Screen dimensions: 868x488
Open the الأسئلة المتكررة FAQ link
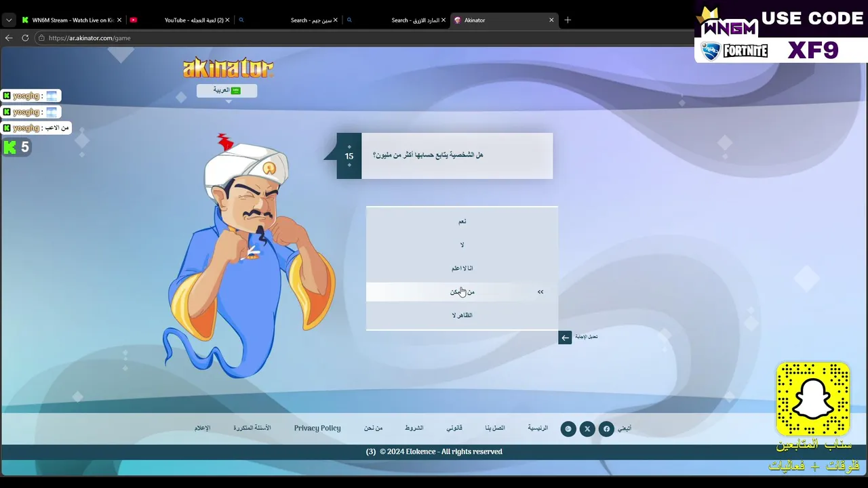pos(252,428)
